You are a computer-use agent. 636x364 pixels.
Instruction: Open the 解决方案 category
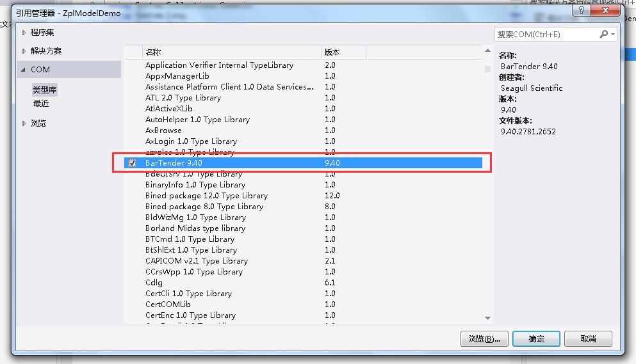click(46, 51)
